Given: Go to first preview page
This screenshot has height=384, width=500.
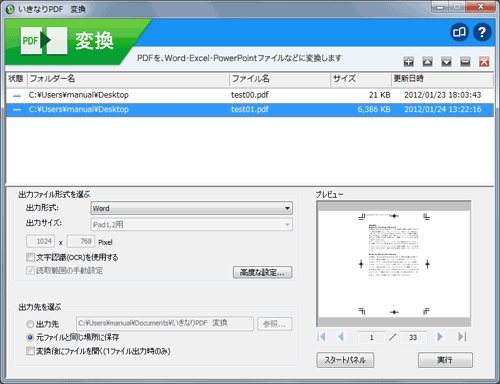Looking at the screenshot, I should 321,337.
